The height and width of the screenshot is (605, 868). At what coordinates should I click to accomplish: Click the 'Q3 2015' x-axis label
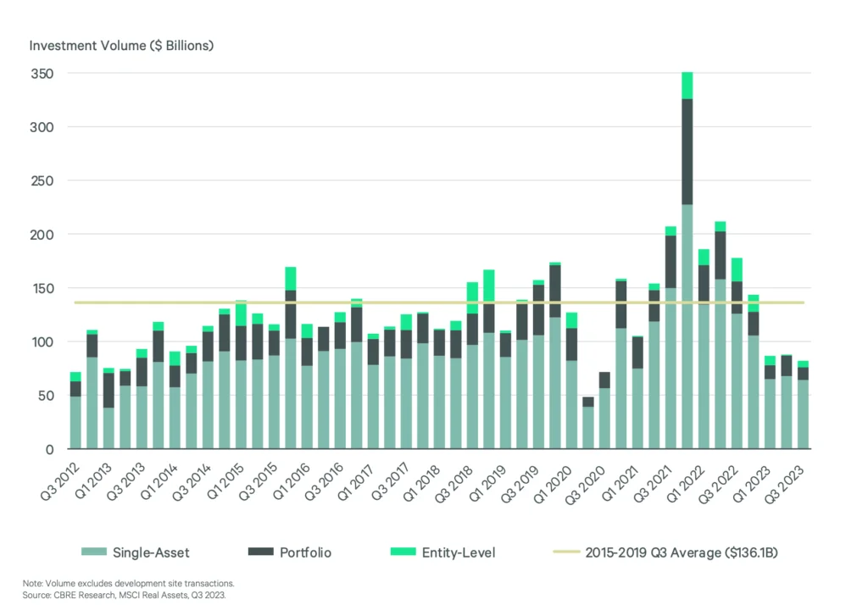(x=259, y=483)
